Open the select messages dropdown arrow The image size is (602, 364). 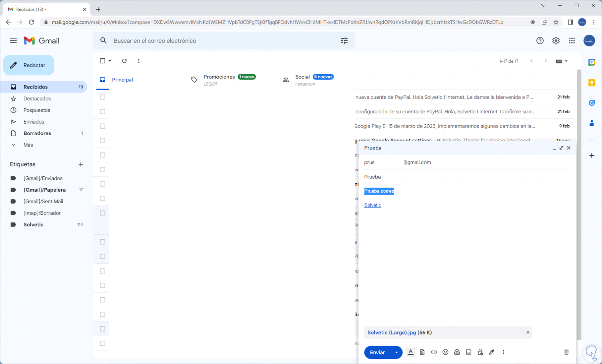click(110, 61)
